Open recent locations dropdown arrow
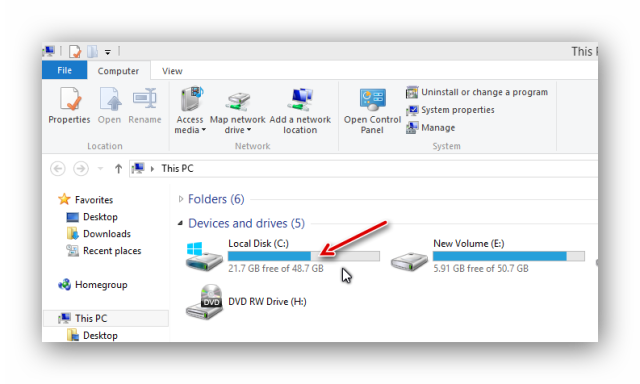640x384 pixels. click(100, 169)
